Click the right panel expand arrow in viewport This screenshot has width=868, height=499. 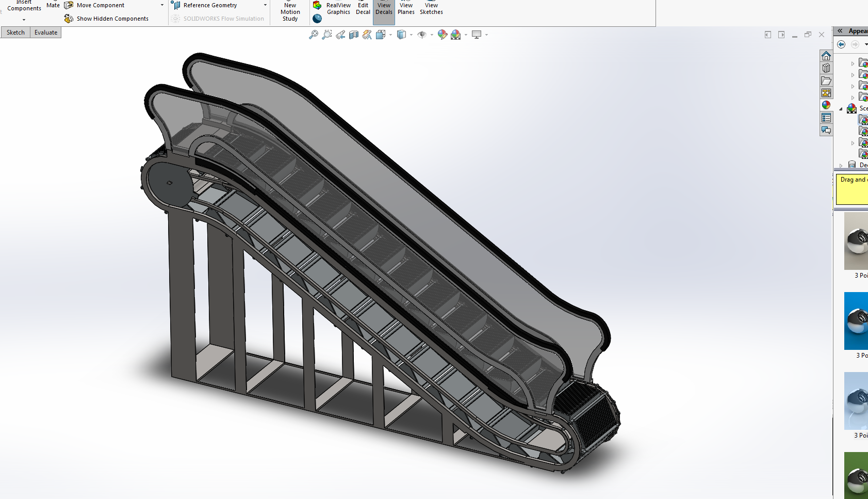coord(781,35)
